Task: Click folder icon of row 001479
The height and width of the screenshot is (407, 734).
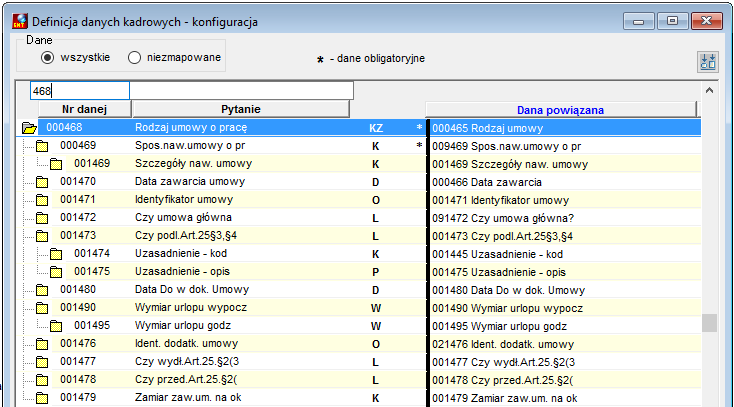Action: point(42,398)
